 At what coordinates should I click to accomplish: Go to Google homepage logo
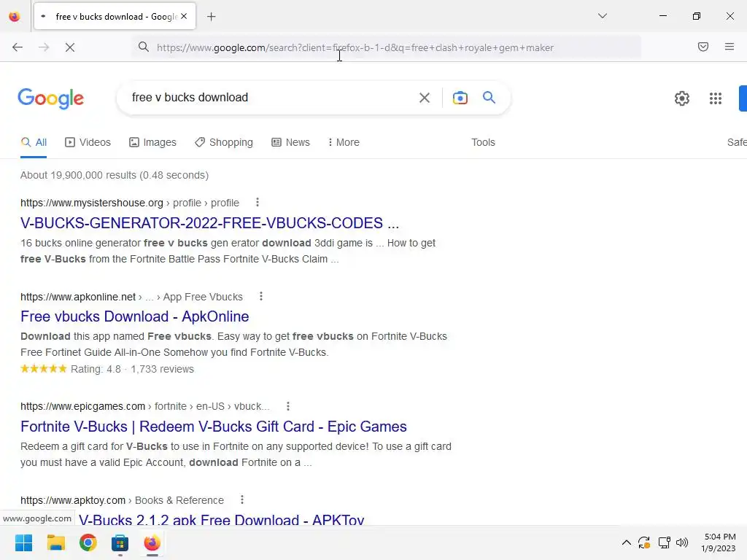click(51, 98)
